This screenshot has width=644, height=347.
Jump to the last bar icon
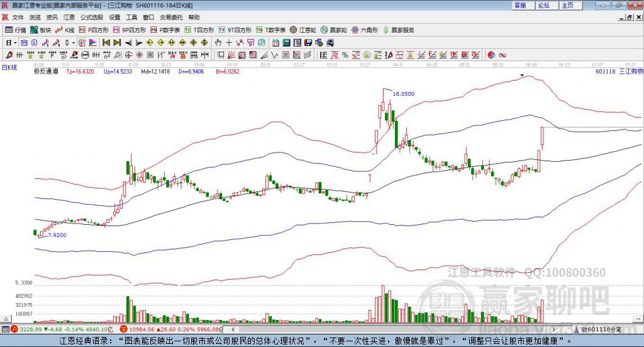117,43
